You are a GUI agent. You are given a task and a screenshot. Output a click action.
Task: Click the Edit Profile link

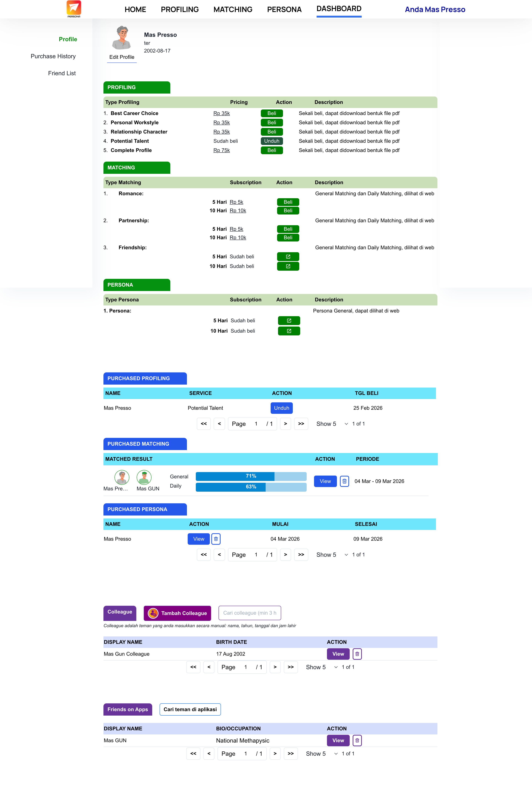coord(122,57)
